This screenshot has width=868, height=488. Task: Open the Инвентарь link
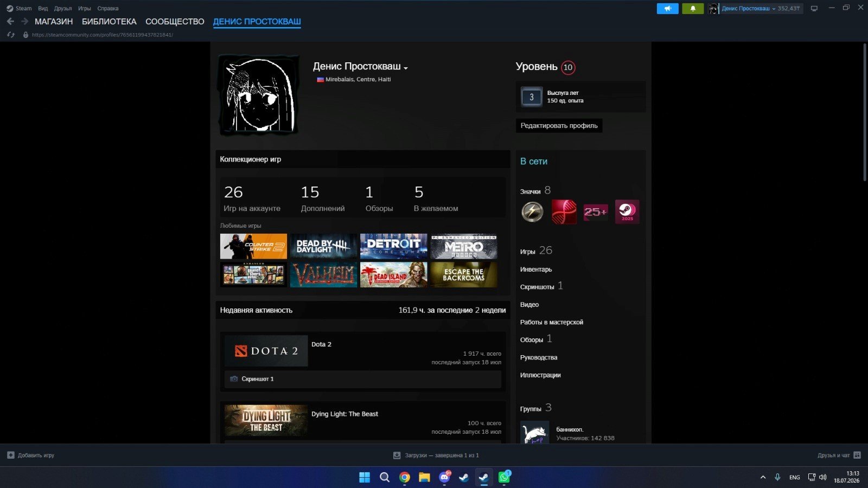[x=536, y=269]
